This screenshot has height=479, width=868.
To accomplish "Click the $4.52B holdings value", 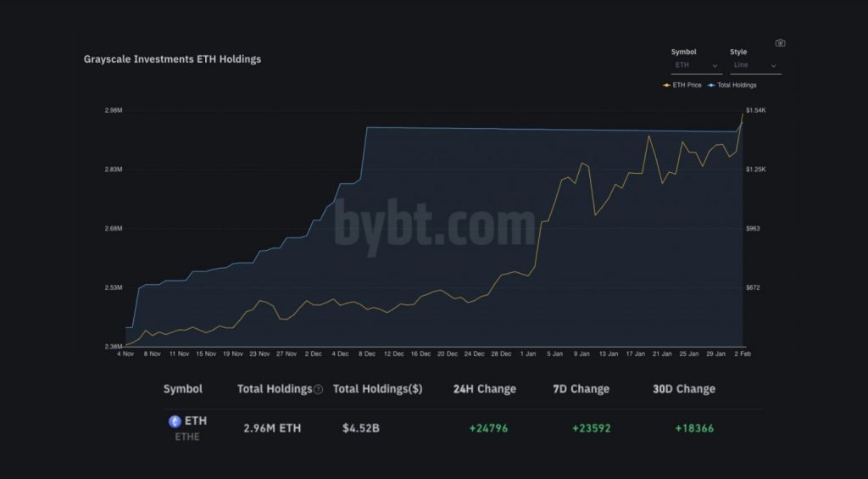I will [x=361, y=428].
